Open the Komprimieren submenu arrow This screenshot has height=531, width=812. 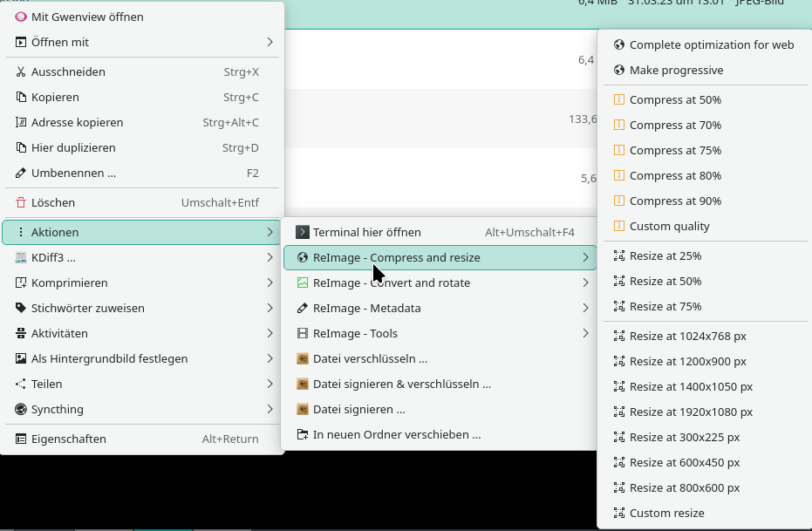pyautogui.click(x=270, y=283)
